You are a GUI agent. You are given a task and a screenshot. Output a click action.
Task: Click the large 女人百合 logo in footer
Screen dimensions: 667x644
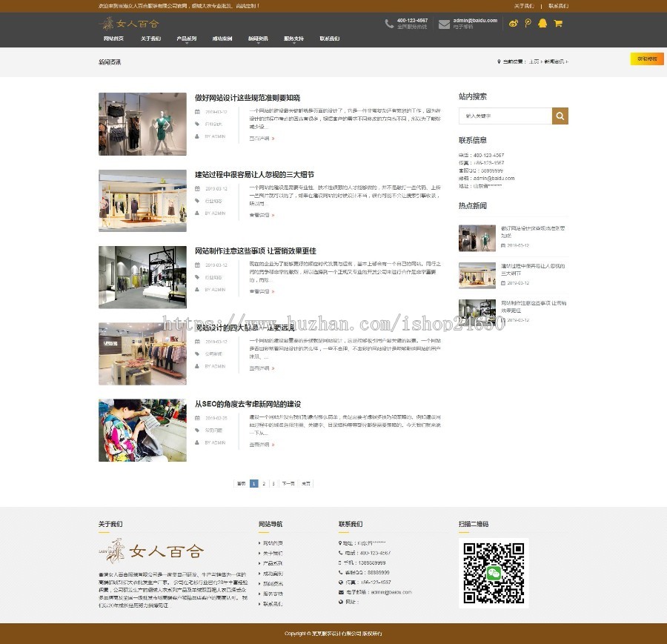pos(151,551)
